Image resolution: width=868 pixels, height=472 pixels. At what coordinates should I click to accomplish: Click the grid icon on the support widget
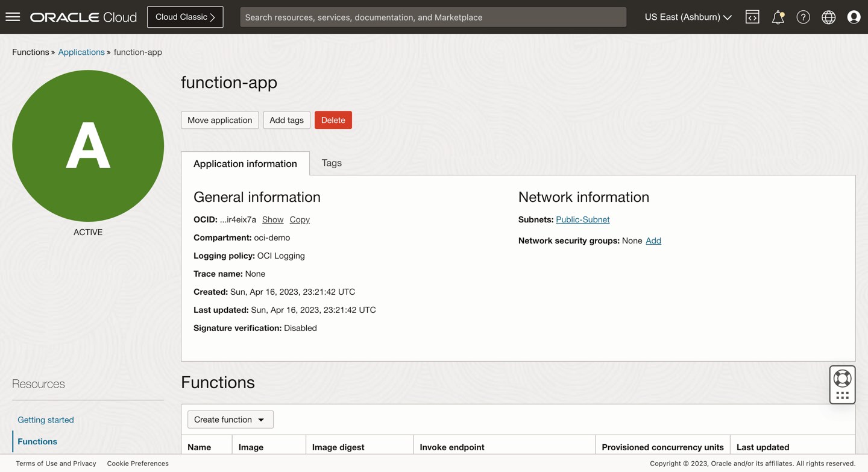pos(843,394)
